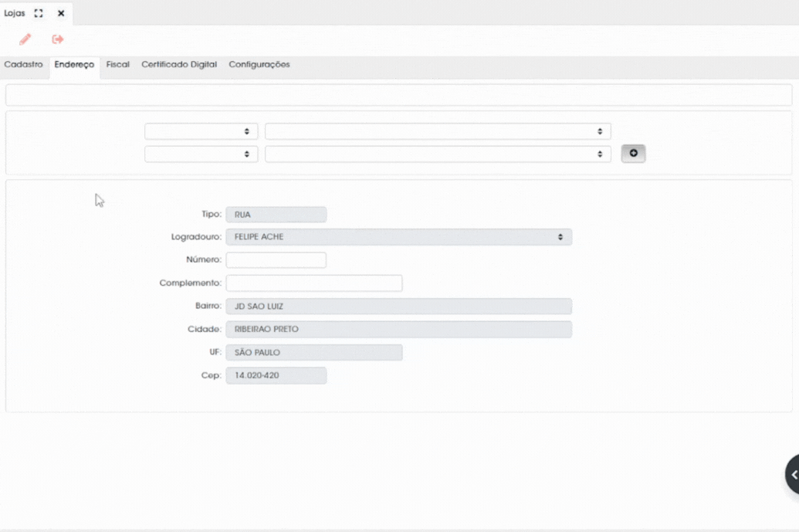799x532 pixels.
Task: Open the Fiscal tab
Action: coord(117,65)
